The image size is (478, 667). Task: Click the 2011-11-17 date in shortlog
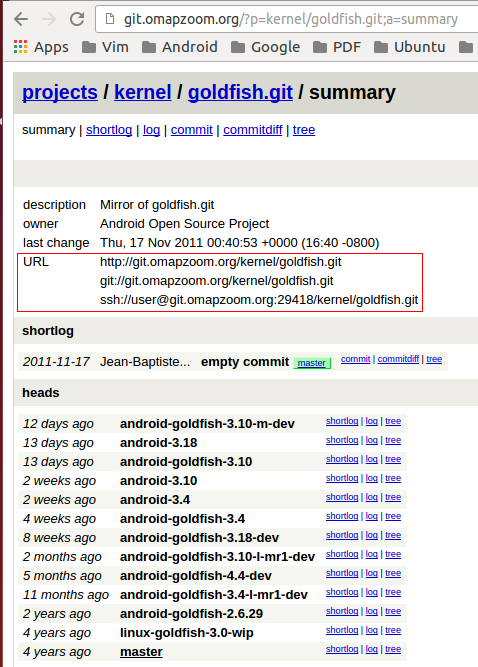tap(56, 362)
